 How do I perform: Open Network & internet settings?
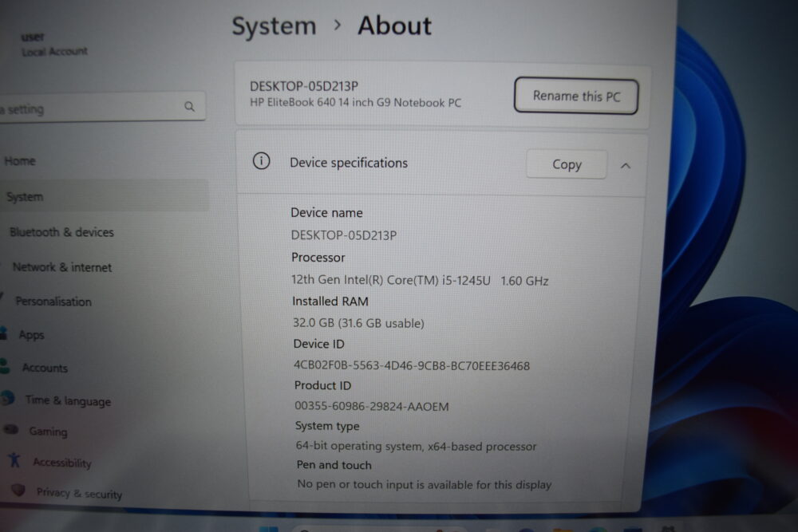62,267
